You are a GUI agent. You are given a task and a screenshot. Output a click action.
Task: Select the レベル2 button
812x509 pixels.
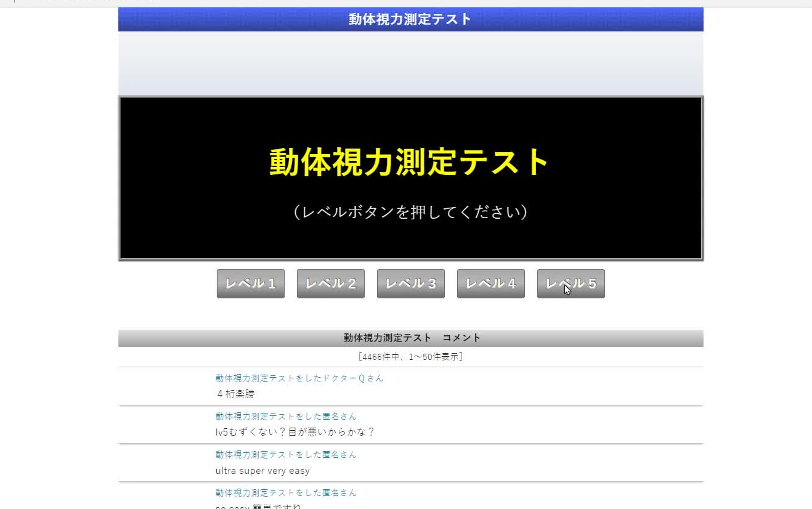[331, 283]
